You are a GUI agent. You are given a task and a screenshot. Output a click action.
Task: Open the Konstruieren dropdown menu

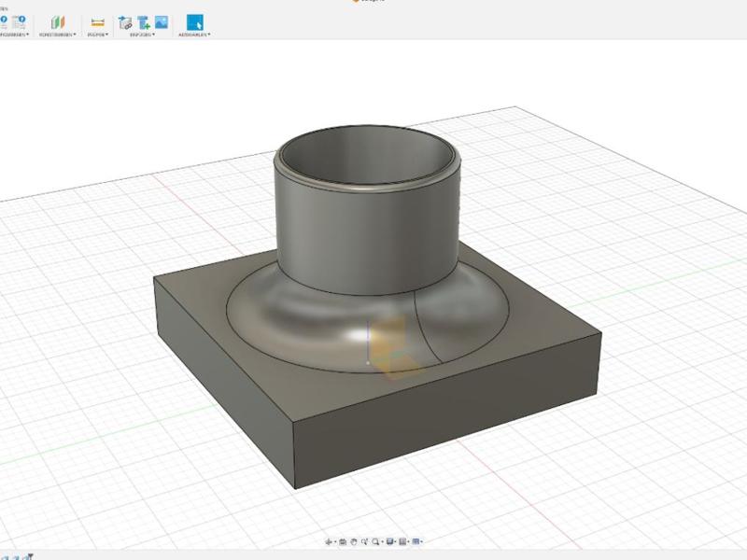(x=58, y=35)
